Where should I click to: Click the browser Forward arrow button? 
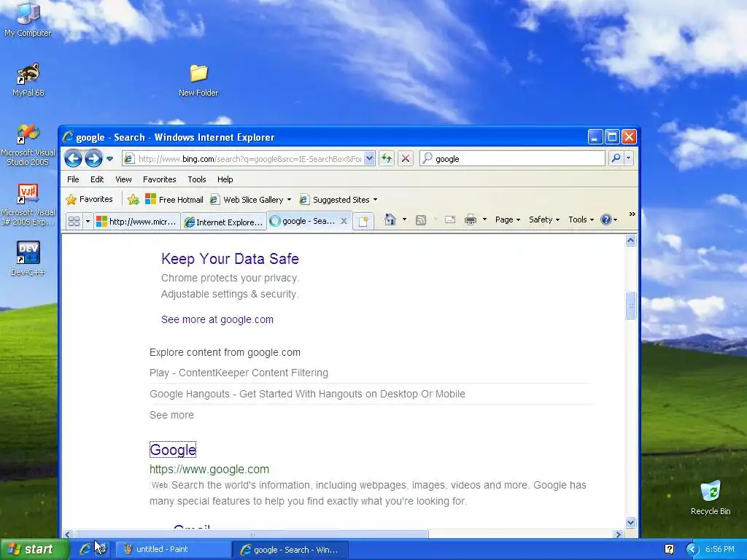tap(94, 158)
